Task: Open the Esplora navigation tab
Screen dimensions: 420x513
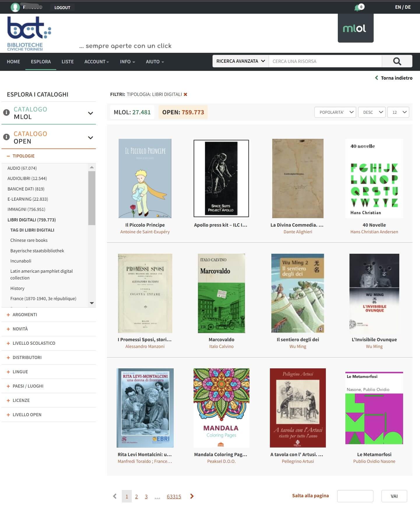Action: point(41,62)
